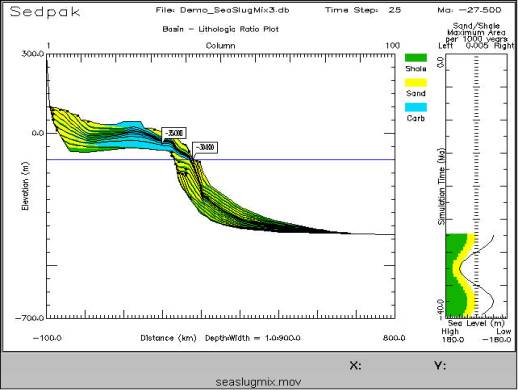Select the -35.000 horizon label box
Image resolution: width=518 pixels, height=390 pixels.
point(174,133)
